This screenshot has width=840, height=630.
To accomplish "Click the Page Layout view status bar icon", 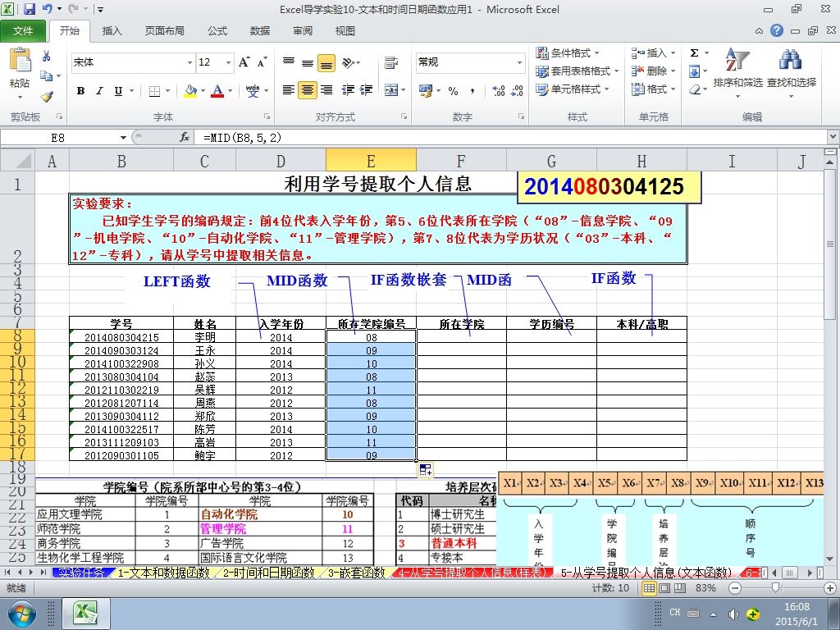I will 664,588.
